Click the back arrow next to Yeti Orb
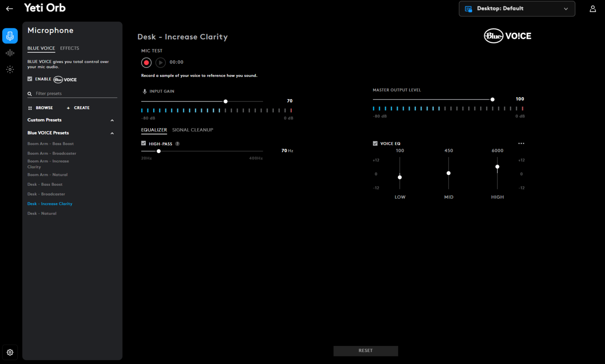The height and width of the screenshot is (364, 605). (x=9, y=9)
